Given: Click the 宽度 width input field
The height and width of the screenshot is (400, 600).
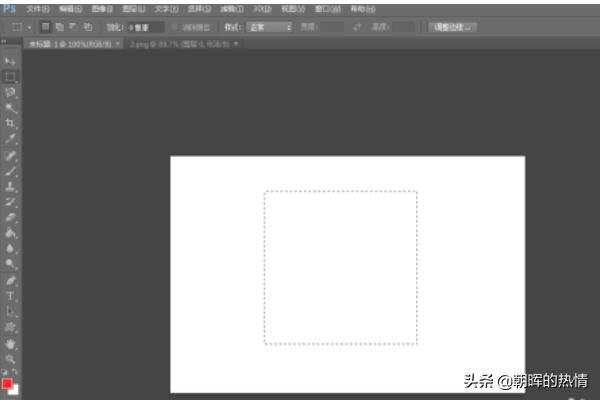Looking at the screenshot, I should tap(331, 27).
